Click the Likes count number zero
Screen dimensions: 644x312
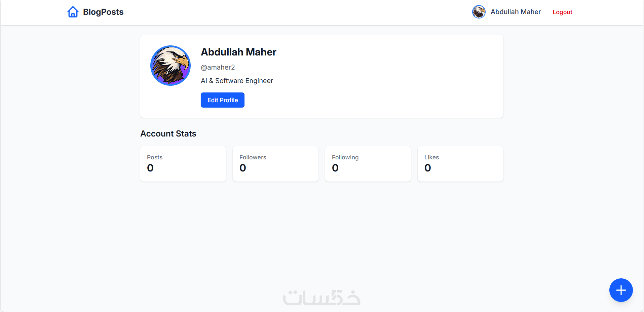[x=428, y=168]
